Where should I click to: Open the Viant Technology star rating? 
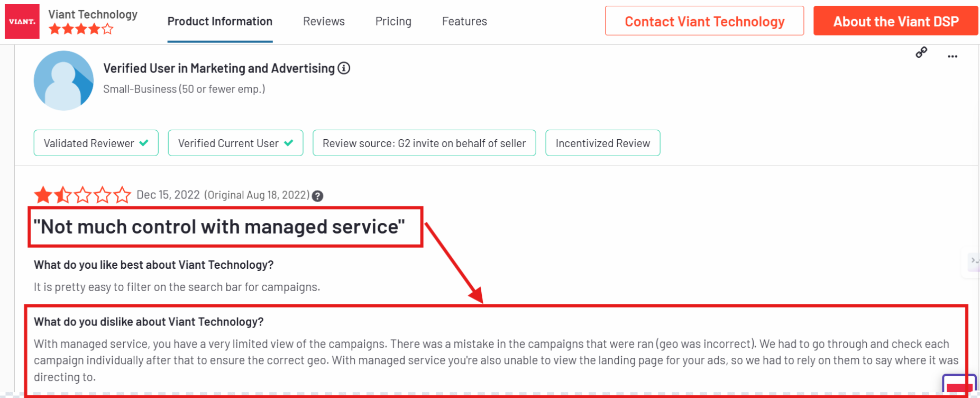[x=81, y=29]
